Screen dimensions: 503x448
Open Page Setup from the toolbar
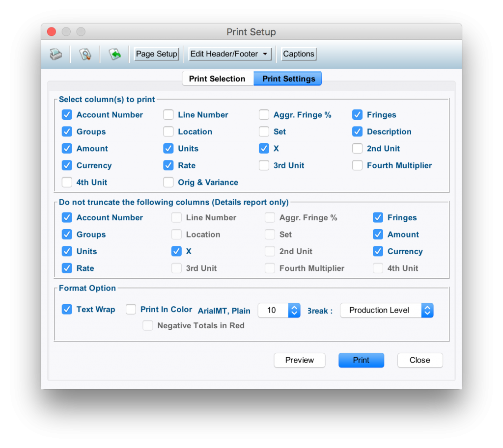pyautogui.click(x=156, y=54)
